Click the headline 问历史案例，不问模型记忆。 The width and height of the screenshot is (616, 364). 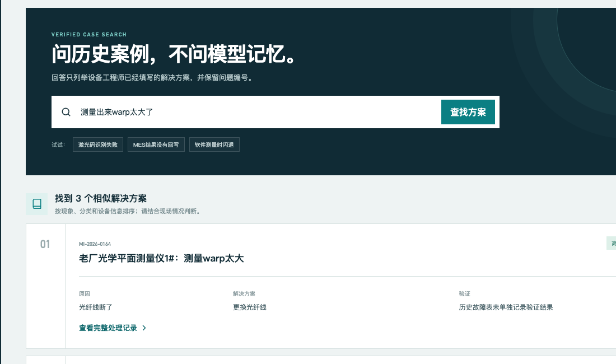[174, 54]
